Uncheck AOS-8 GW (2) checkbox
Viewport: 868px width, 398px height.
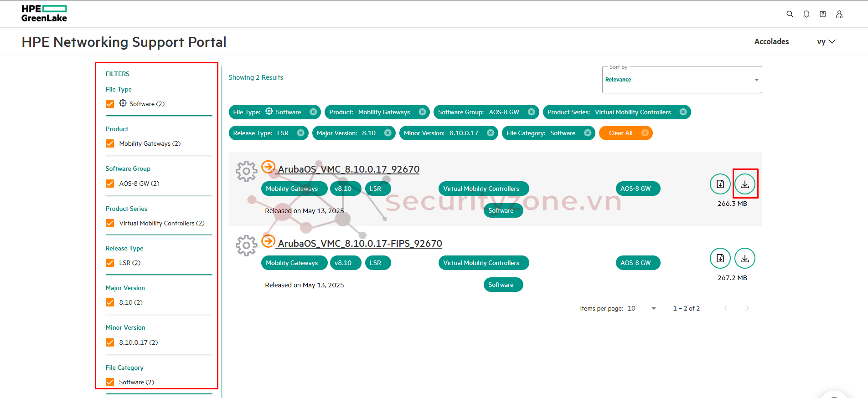click(x=110, y=184)
